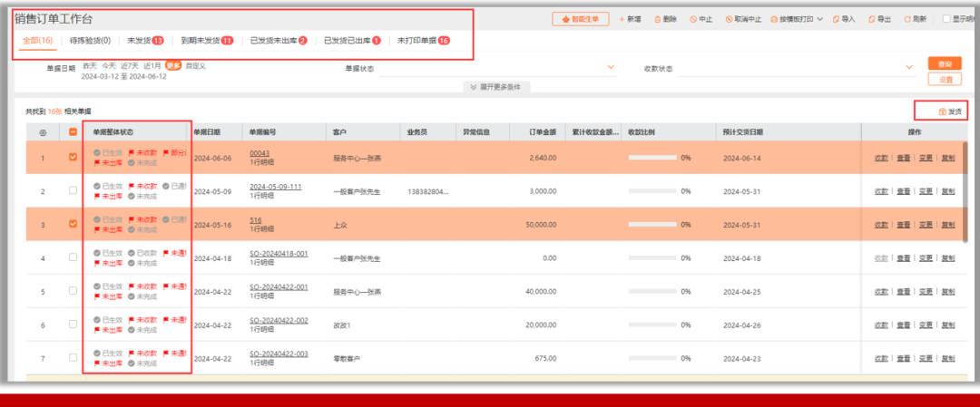Click the 导出 export icon
Image resolution: width=980 pixels, height=407 pixels.
click(872, 19)
